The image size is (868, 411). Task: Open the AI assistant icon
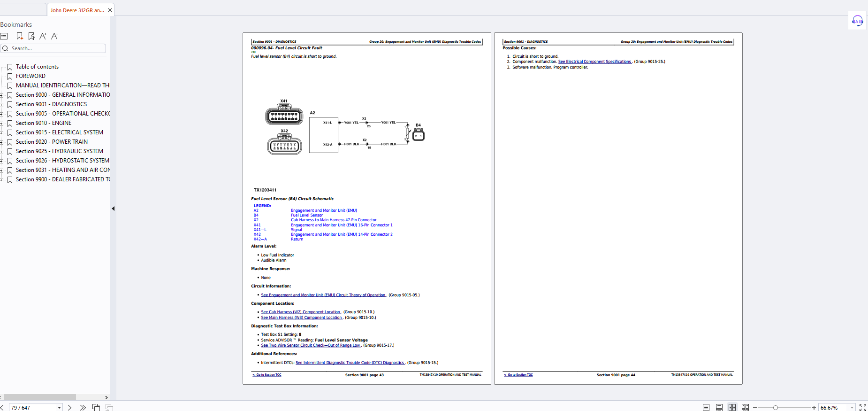tap(857, 21)
